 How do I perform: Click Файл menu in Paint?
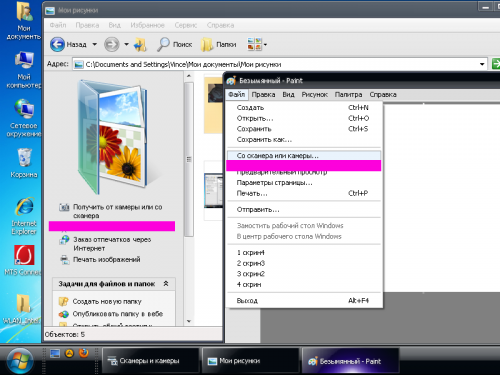pyautogui.click(x=237, y=95)
